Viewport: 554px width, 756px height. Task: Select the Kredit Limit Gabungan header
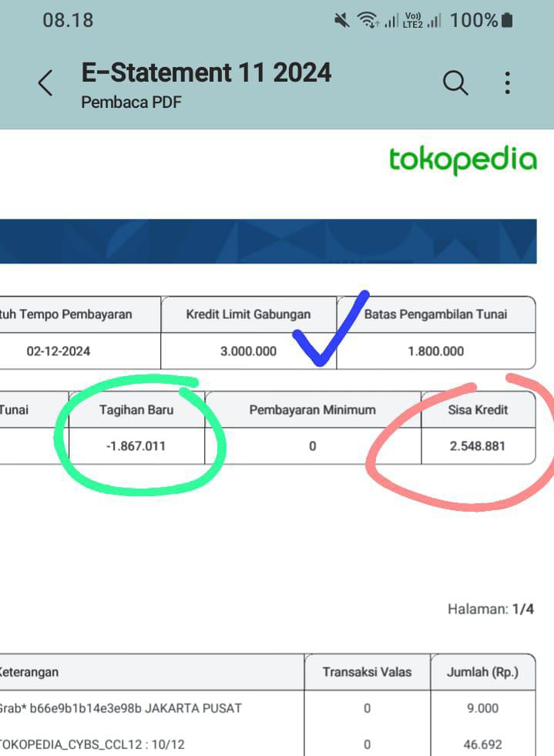[248, 314]
